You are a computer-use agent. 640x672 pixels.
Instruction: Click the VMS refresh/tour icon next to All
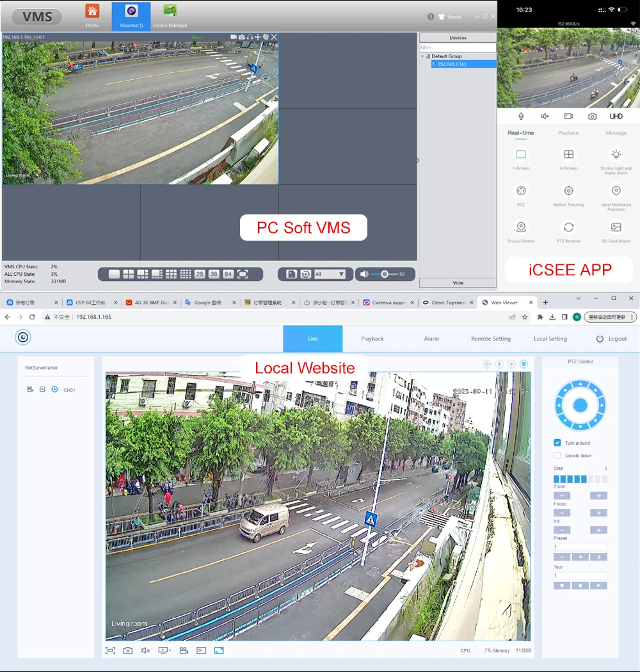point(306,275)
